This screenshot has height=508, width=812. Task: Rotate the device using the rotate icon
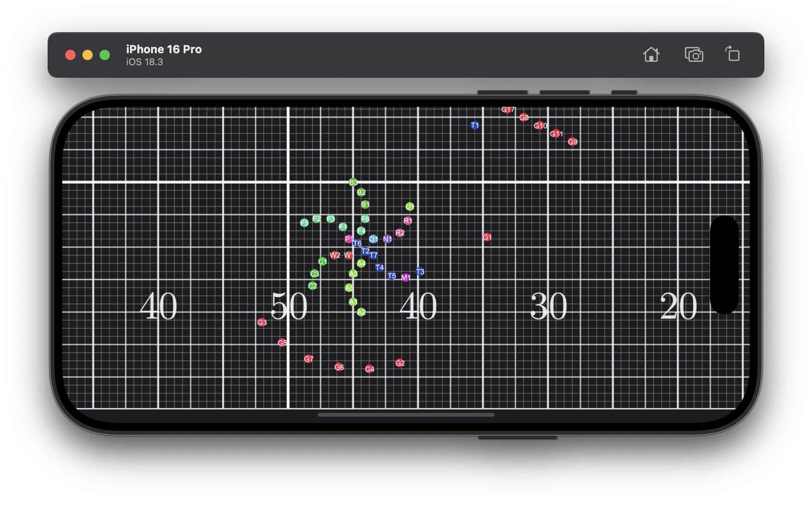733,54
